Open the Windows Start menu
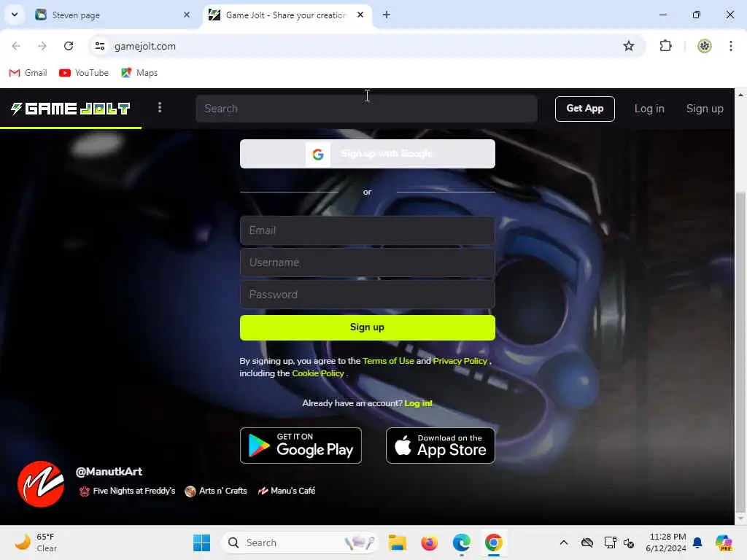 [x=201, y=542]
